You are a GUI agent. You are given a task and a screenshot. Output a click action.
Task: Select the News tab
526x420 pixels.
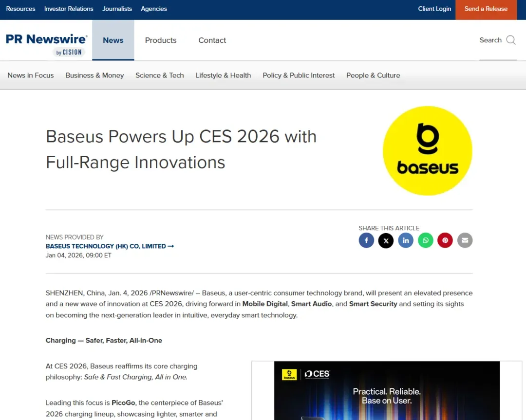[x=113, y=40]
